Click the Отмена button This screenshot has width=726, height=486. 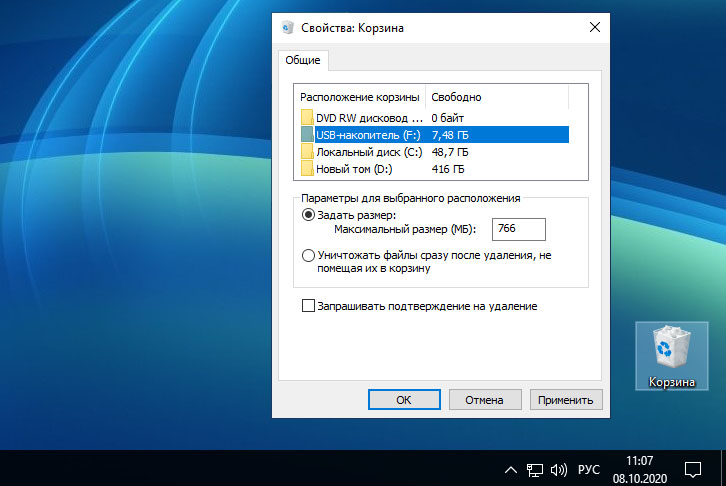click(485, 400)
